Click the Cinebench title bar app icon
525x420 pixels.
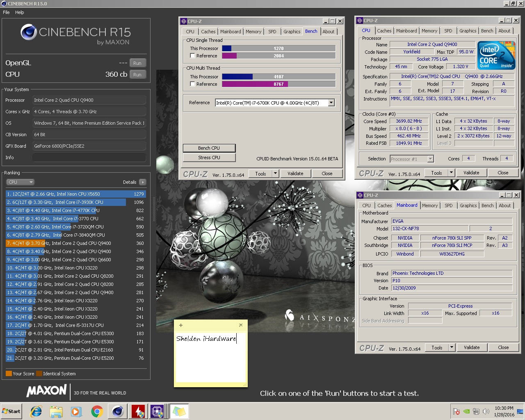(x=4, y=3)
